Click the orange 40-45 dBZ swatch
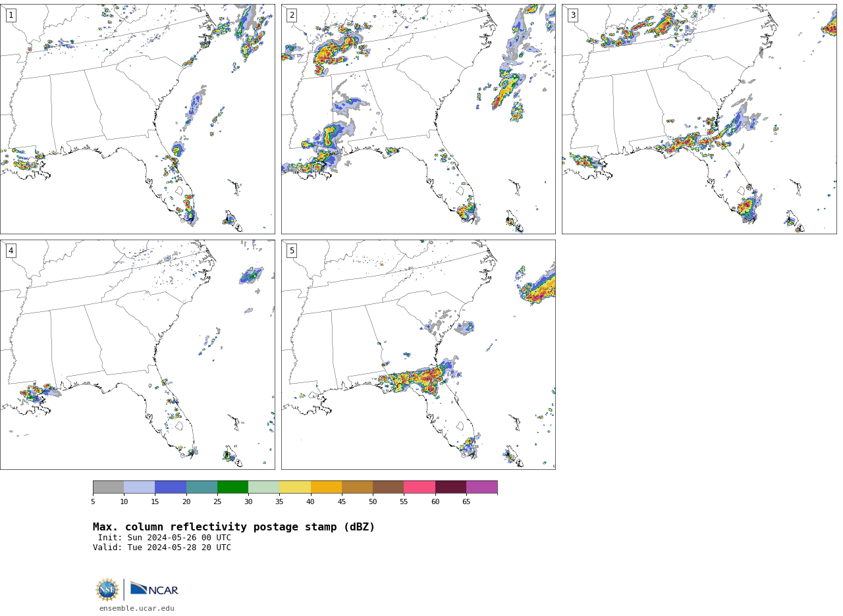Screen dimensions: 843x616 pos(326,487)
